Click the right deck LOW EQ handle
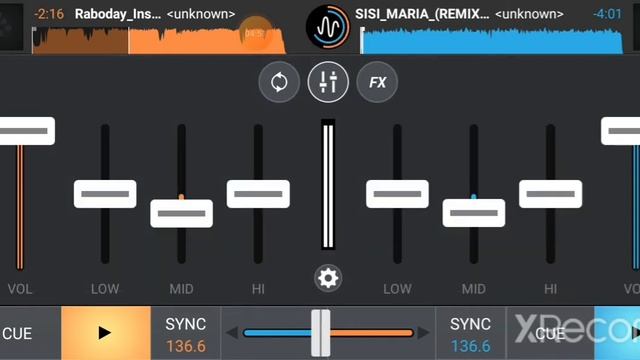The height and width of the screenshot is (360, 640). pos(398,194)
